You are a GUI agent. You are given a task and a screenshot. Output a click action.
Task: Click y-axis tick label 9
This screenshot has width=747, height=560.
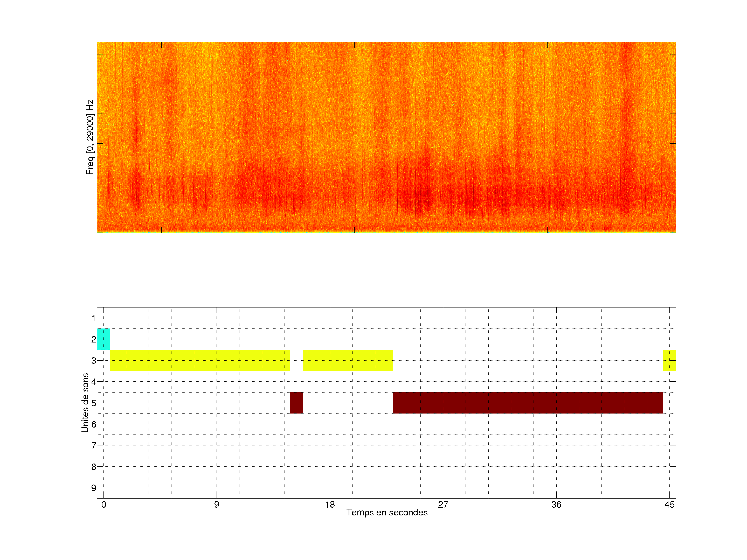coord(94,488)
